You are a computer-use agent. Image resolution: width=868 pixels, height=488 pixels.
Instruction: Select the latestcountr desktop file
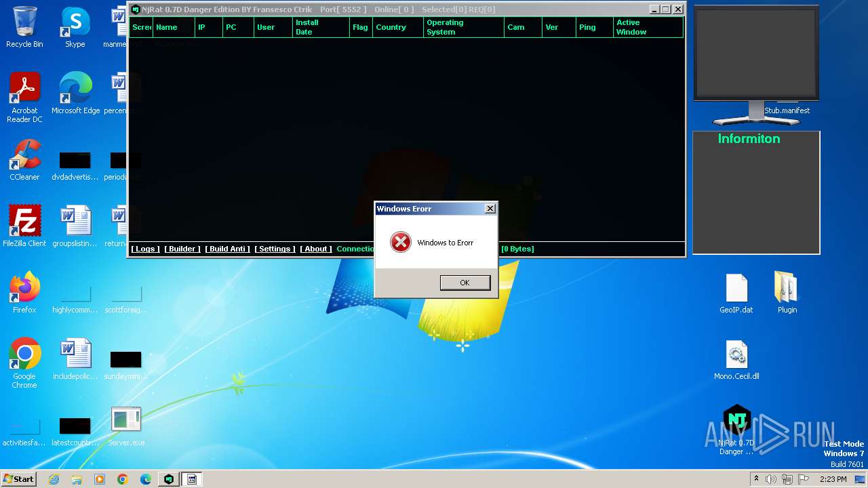(75, 432)
